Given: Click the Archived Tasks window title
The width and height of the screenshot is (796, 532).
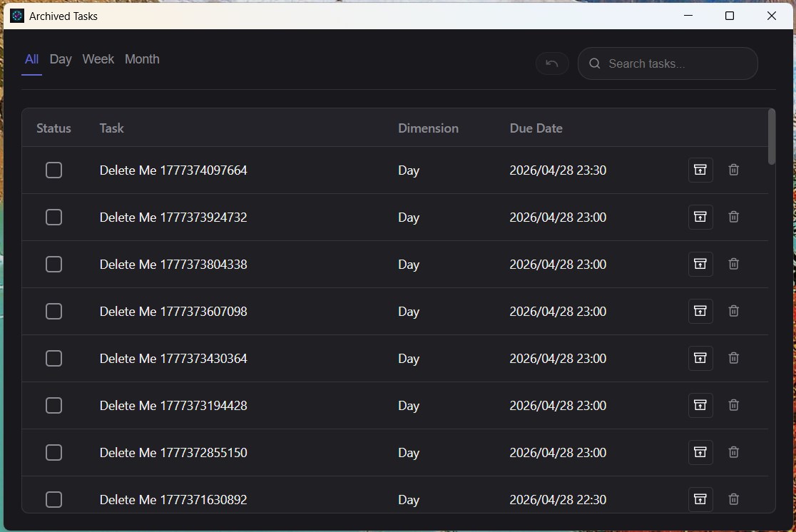Looking at the screenshot, I should 63,16.
